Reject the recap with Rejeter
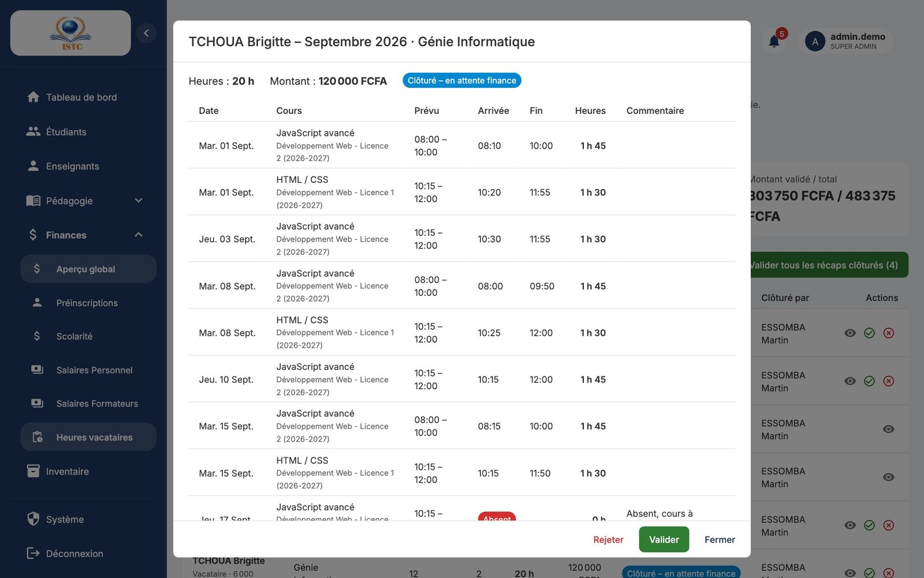 [608, 539]
